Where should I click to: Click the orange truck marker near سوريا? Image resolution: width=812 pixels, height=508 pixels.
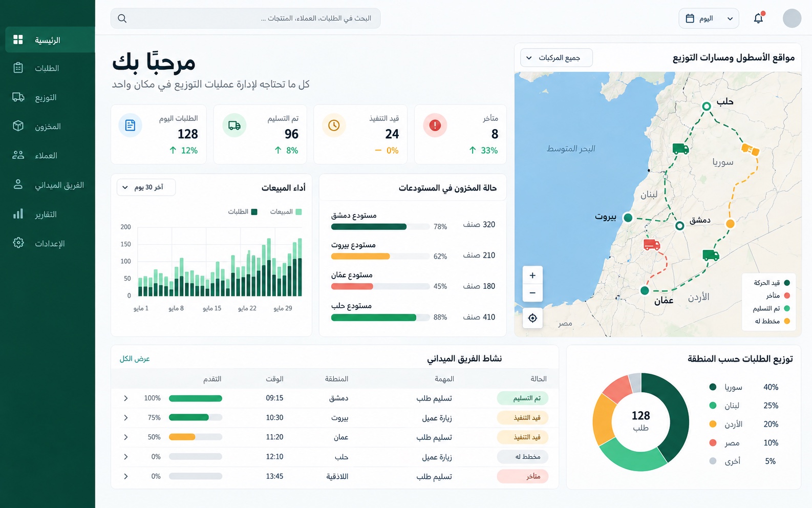coord(750,150)
